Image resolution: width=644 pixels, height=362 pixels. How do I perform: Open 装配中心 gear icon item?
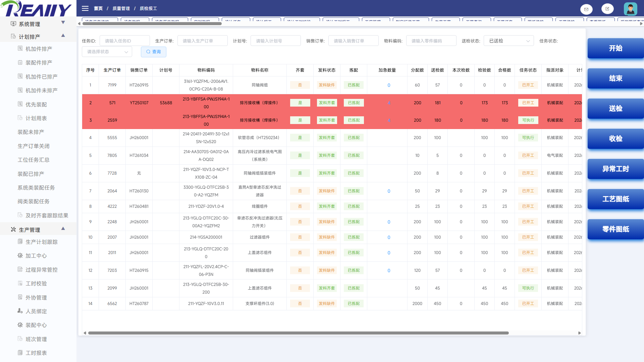coord(32,325)
